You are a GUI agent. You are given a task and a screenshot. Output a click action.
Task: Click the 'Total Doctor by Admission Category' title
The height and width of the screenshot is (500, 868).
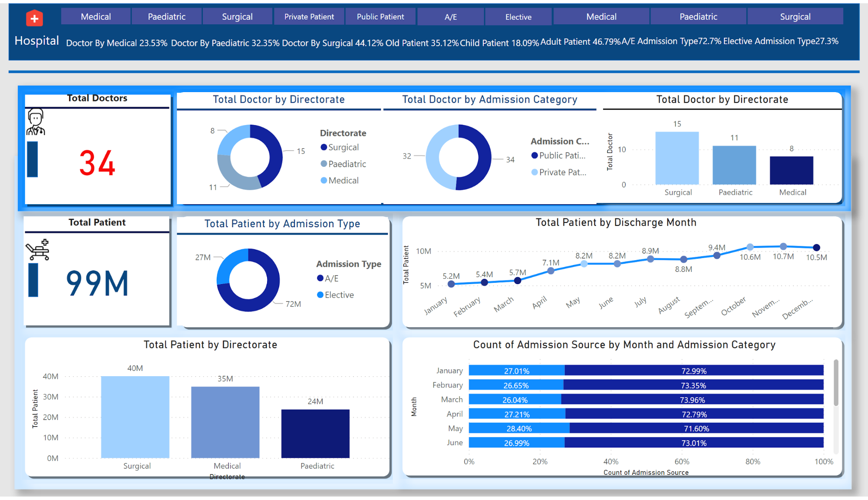(489, 99)
